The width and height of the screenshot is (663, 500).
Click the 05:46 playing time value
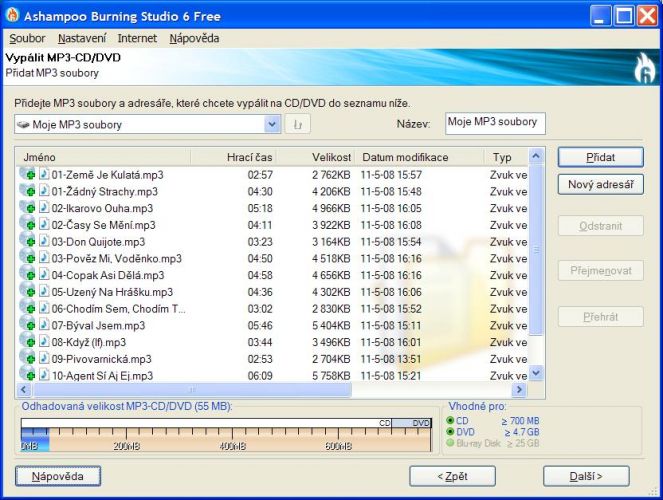click(260, 325)
